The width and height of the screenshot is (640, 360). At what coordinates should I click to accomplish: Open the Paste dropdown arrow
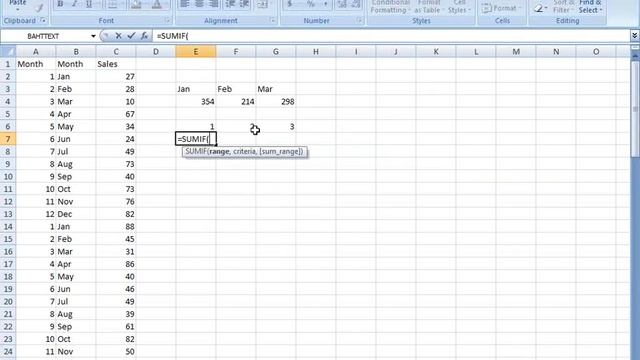coord(18,8)
